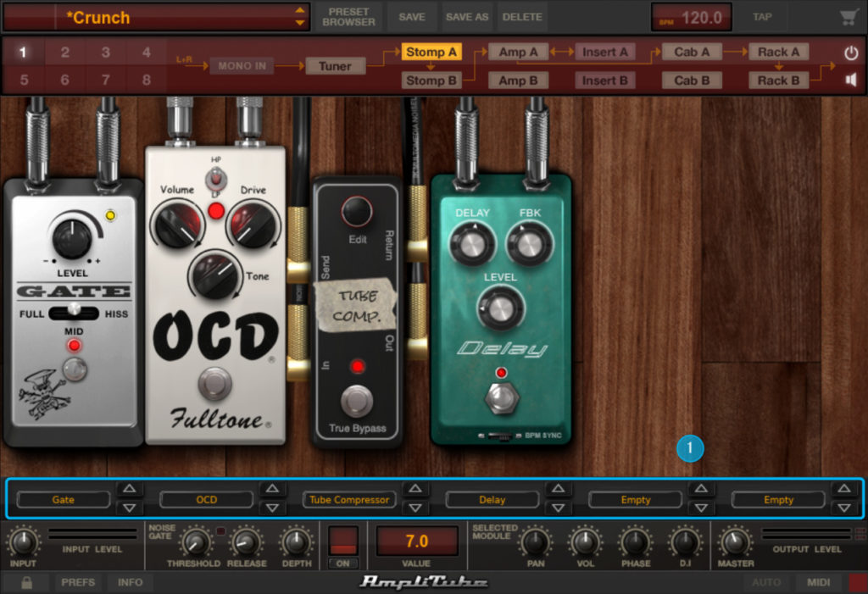Screen dimensions: 868x594
Task: Switch to the Rack A module
Action: pos(779,52)
